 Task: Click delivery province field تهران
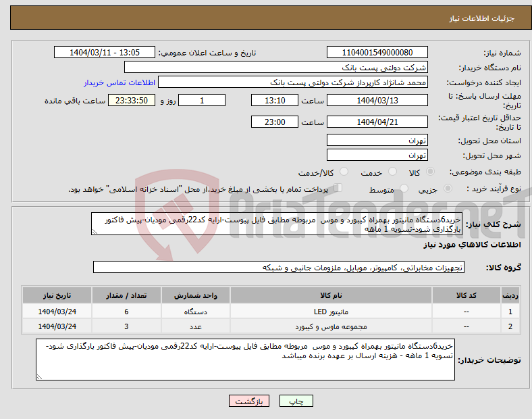click(377, 140)
